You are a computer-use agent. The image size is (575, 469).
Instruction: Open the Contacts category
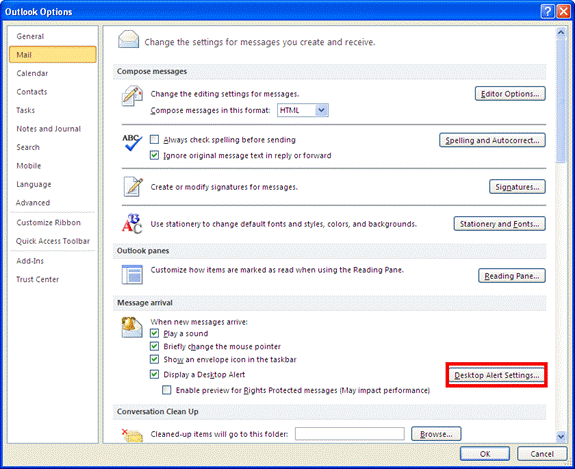coord(53,92)
